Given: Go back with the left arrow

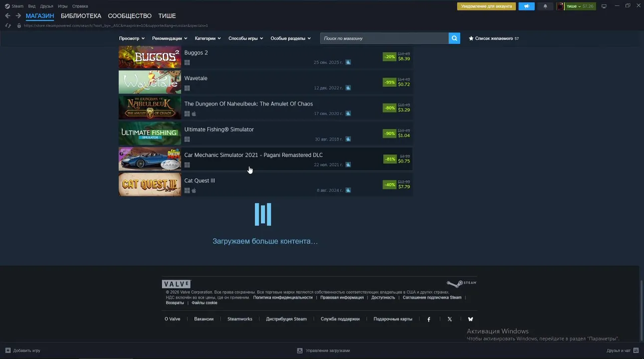Looking at the screenshot, I should [7, 16].
